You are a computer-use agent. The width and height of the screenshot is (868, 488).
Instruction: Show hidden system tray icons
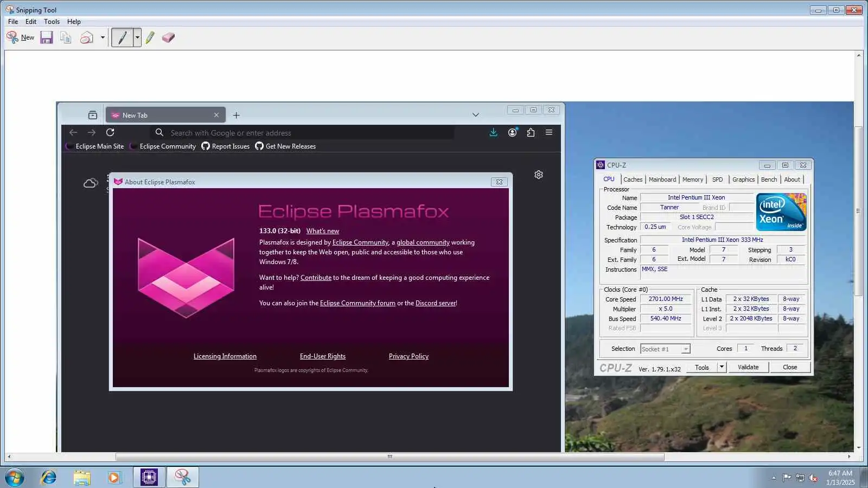point(774,478)
